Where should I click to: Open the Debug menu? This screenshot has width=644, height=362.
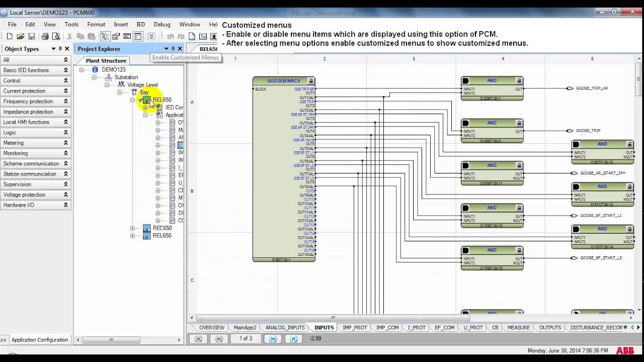coord(162,24)
